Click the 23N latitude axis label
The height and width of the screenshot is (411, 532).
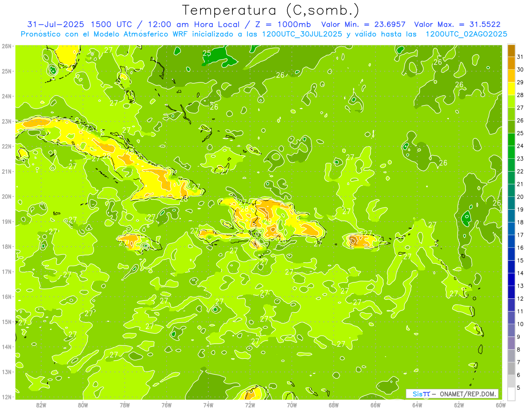point(6,121)
